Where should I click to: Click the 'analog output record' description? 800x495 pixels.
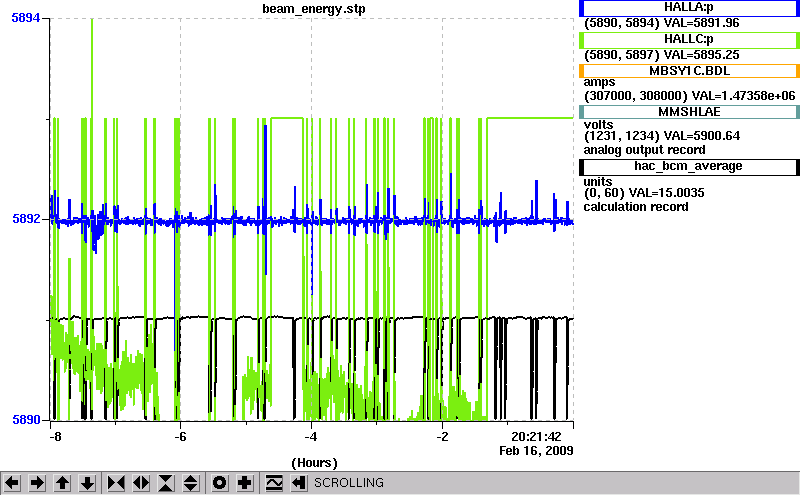click(644, 150)
